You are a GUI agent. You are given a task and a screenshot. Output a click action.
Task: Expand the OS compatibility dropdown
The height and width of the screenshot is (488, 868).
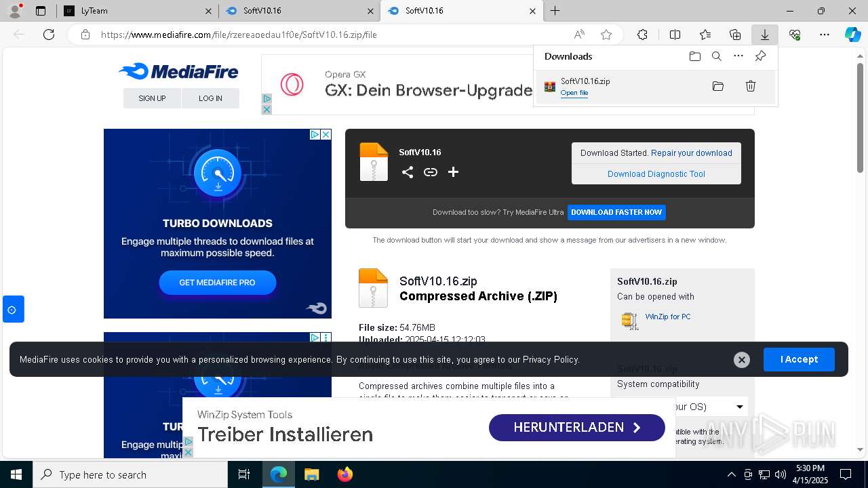(x=739, y=407)
